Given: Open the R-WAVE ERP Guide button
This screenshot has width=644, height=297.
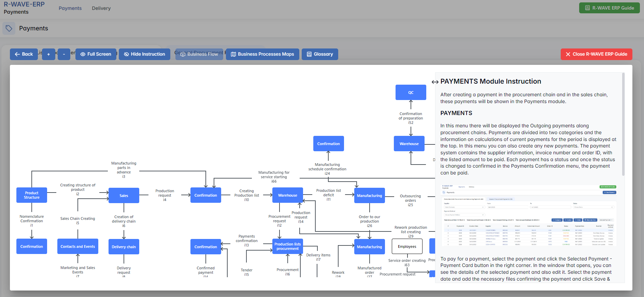Looking at the screenshot, I should pyautogui.click(x=609, y=8).
